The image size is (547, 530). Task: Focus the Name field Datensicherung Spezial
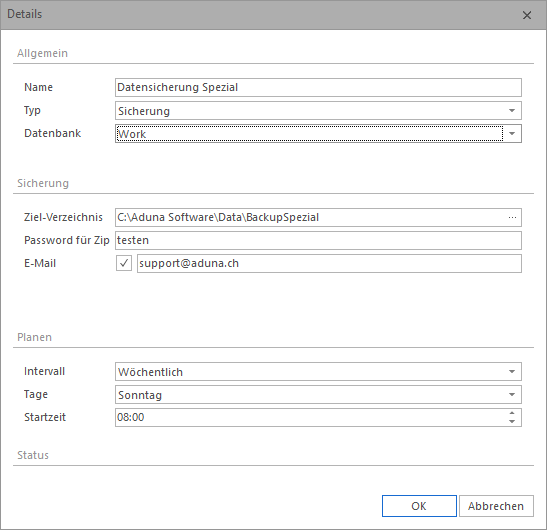[x=318, y=87]
